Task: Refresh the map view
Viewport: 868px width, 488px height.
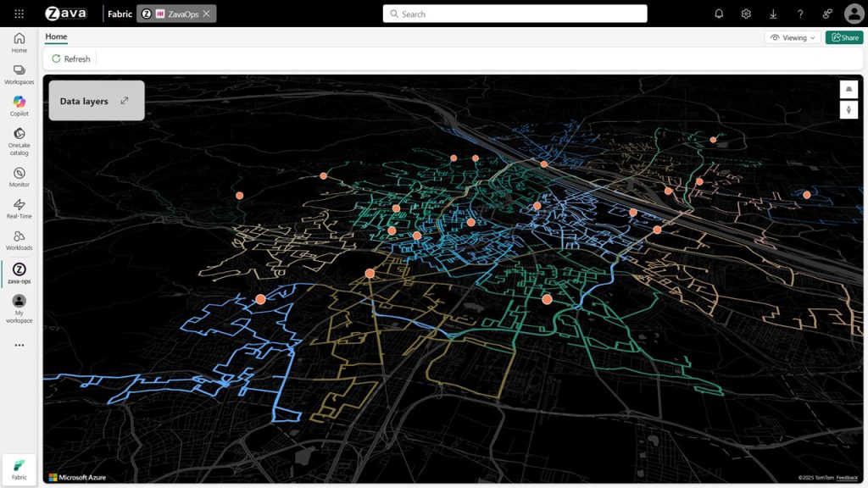Action: (x=70, y=58)
